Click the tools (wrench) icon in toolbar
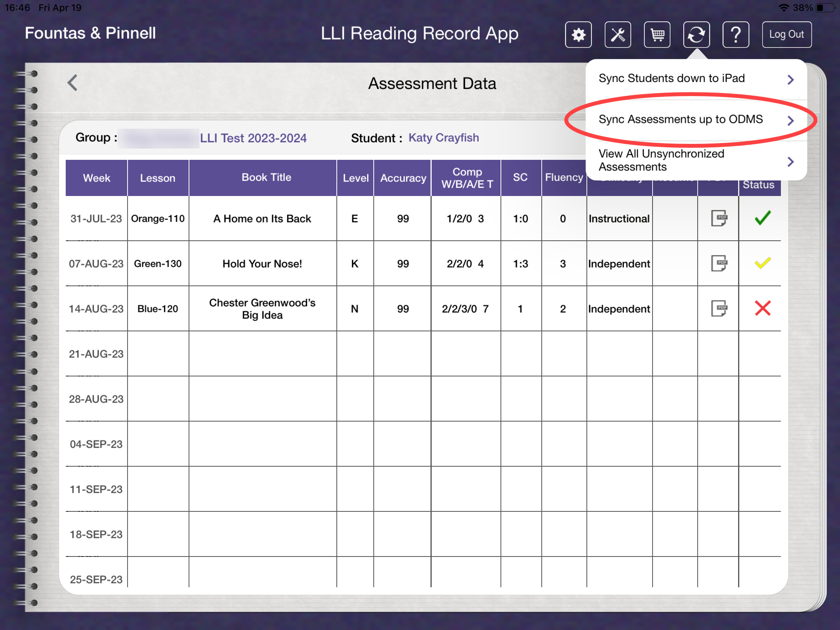Viewport: 840px width, 630px height. pyautogui.click(x=618, y=35)
